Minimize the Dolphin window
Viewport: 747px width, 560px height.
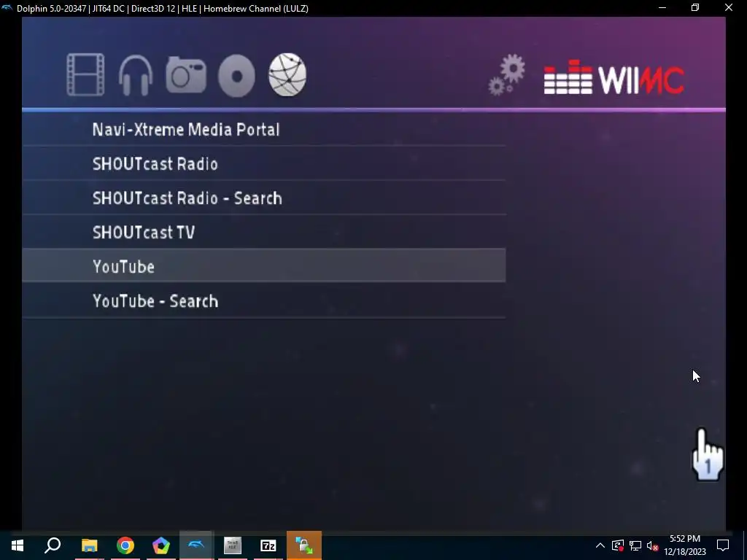pyautogui.click(x=662, y=7)
